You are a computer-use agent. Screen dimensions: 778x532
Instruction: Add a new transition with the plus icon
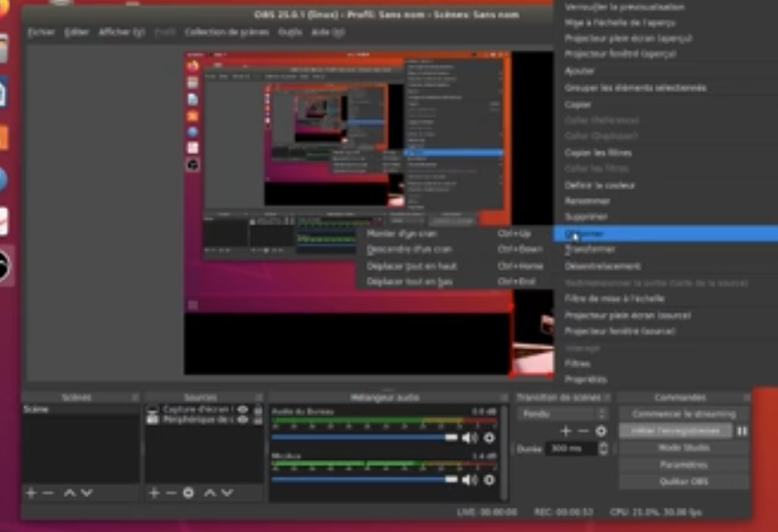pyautogui.click(x=564, y=429)
